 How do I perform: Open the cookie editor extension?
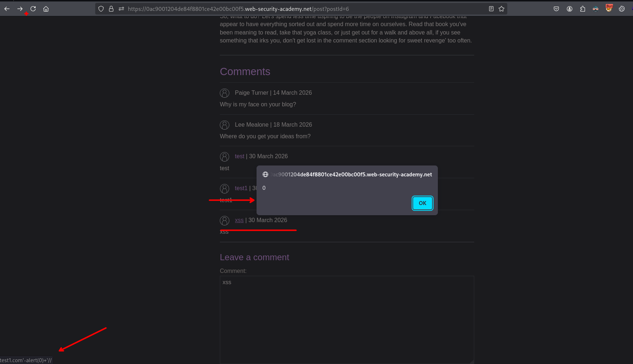[x=622, y=9]
